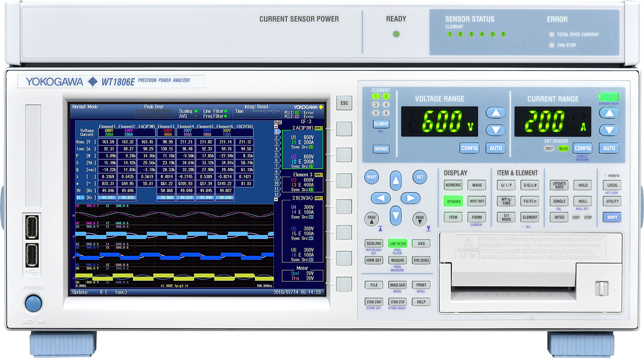The height and width of the screenshot is (358, 644).
Task: Toggle the HOLD key
Action: (x=583, y=185)
